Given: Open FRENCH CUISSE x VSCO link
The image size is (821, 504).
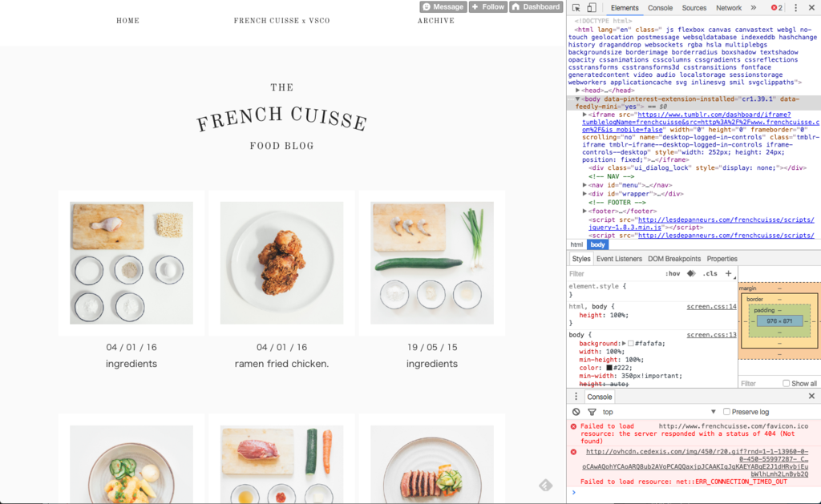Looking at the screenshot, I should pyautogui.click(x=281, y=21).
